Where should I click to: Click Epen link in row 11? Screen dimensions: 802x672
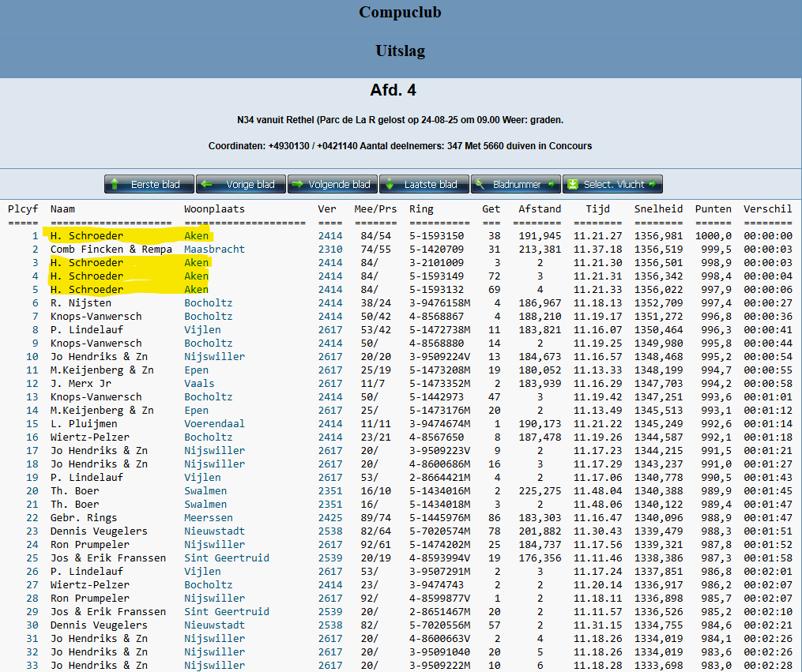pyautogui.click(x=196, y=370)
